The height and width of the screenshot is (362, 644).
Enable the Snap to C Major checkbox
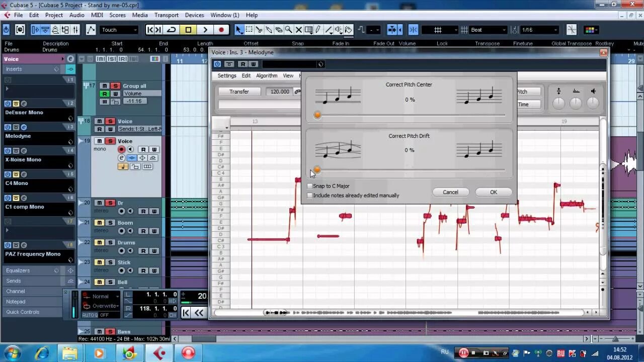pos(310,186)
